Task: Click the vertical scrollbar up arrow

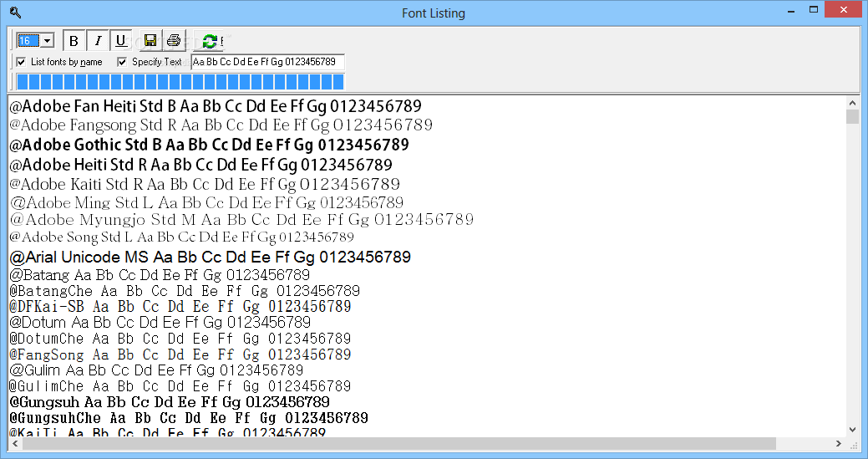Action: (x=852, y=103)
